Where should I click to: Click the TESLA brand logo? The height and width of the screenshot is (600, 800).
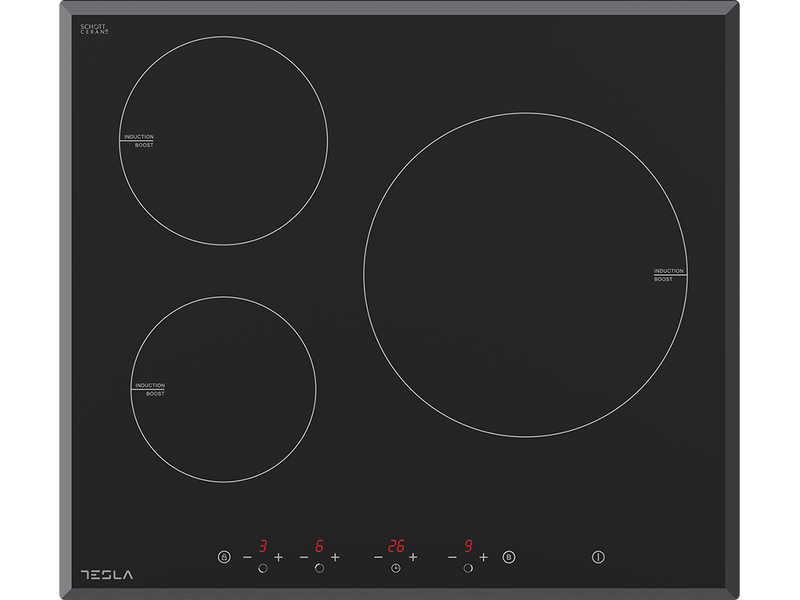[105, 575]
